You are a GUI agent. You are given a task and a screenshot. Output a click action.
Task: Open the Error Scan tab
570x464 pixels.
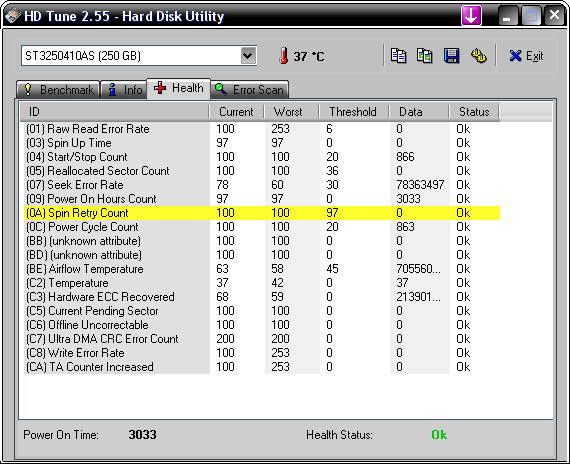250,90
